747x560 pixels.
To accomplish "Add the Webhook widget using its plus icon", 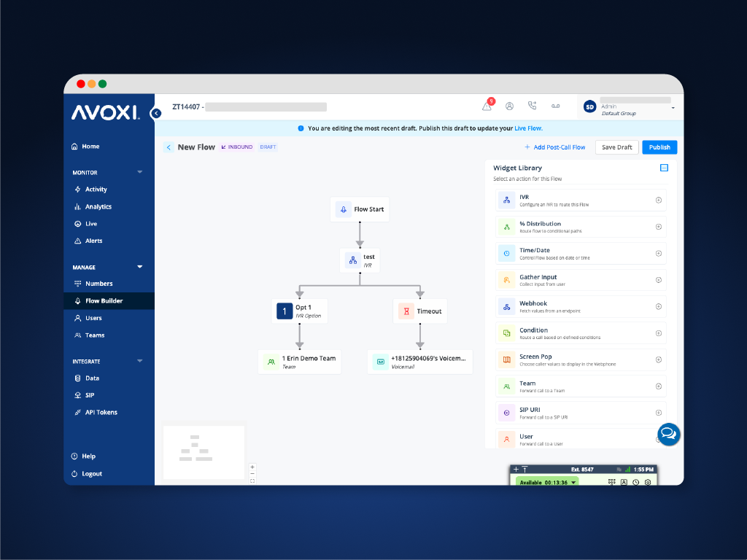I will point(658,306).
